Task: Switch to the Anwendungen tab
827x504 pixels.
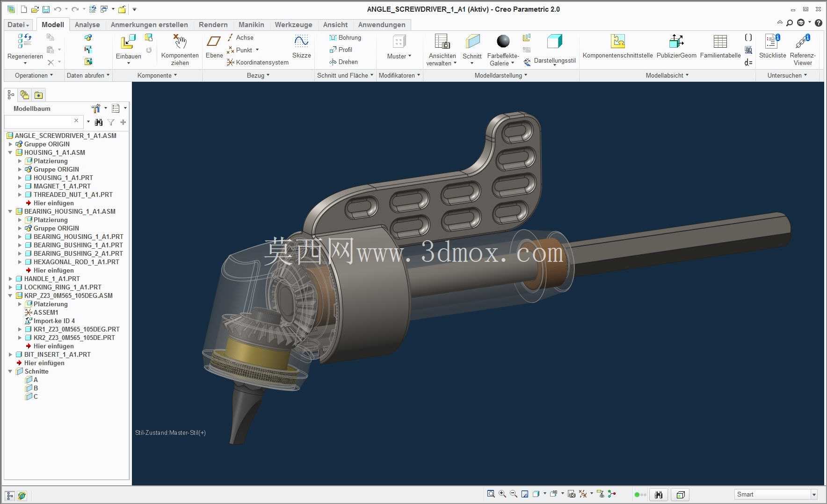Action: coord(381,25)
